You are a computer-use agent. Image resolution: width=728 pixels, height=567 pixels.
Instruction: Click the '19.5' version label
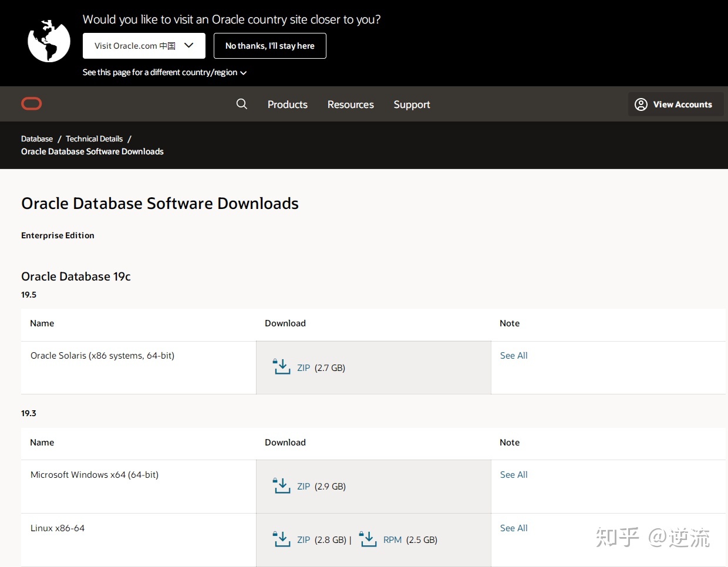pos(29,295)
